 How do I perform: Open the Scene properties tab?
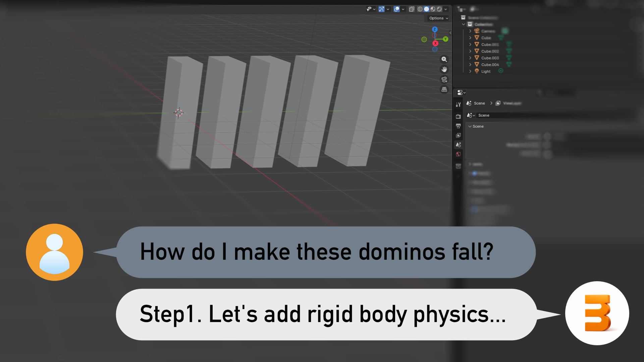[x=458, y=145]
